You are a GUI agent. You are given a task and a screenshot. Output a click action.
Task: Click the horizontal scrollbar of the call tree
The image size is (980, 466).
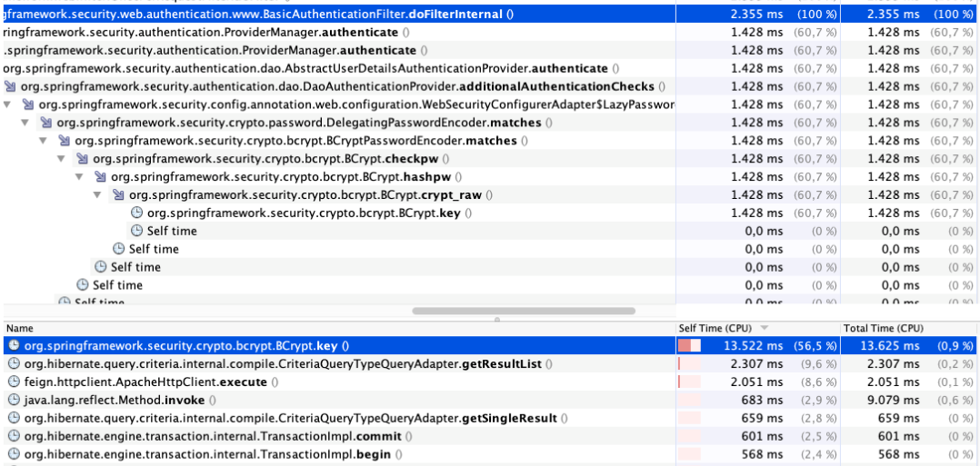pyautogui.click(x=524, y=311)
